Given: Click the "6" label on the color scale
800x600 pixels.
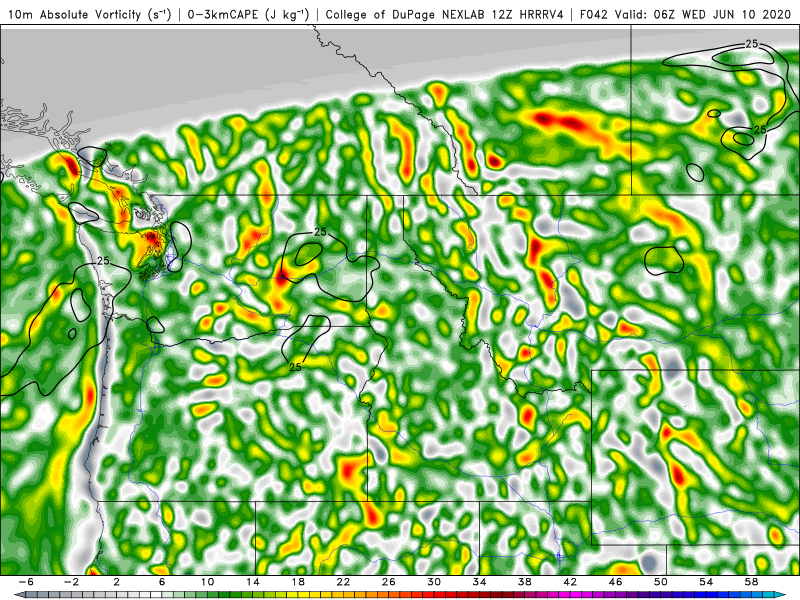Looking at the screenshot, I should [x=162, y=582].
